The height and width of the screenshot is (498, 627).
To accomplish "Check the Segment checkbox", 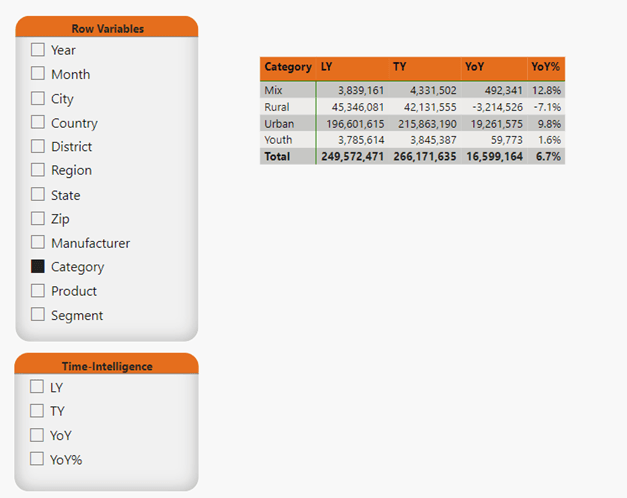I will (x=38, y=315).
